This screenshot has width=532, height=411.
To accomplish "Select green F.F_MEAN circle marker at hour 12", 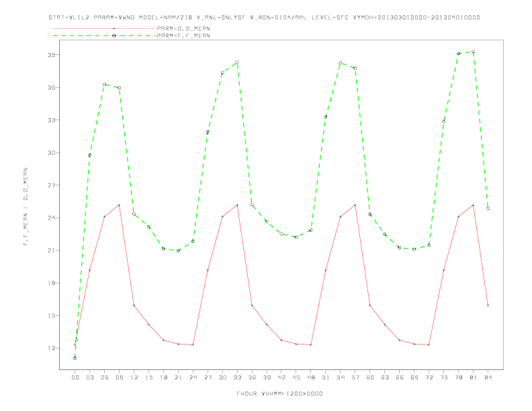I will click(x=134, y=214).
